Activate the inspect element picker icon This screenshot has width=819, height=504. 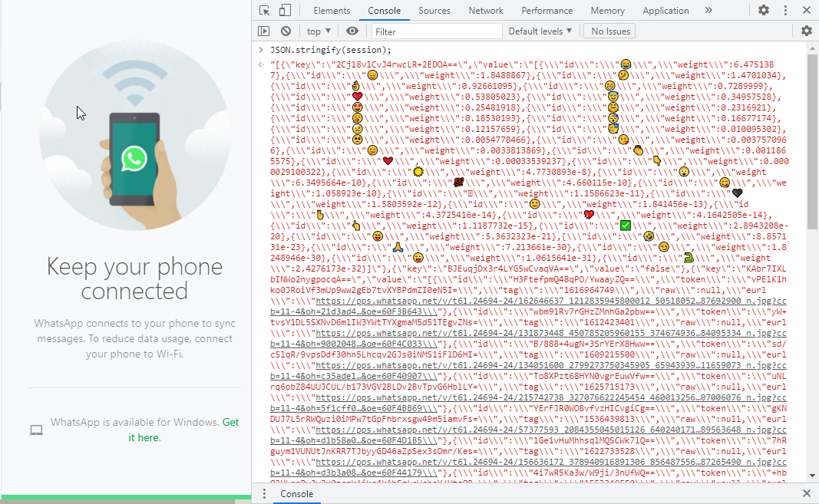[x=264, y=11]
